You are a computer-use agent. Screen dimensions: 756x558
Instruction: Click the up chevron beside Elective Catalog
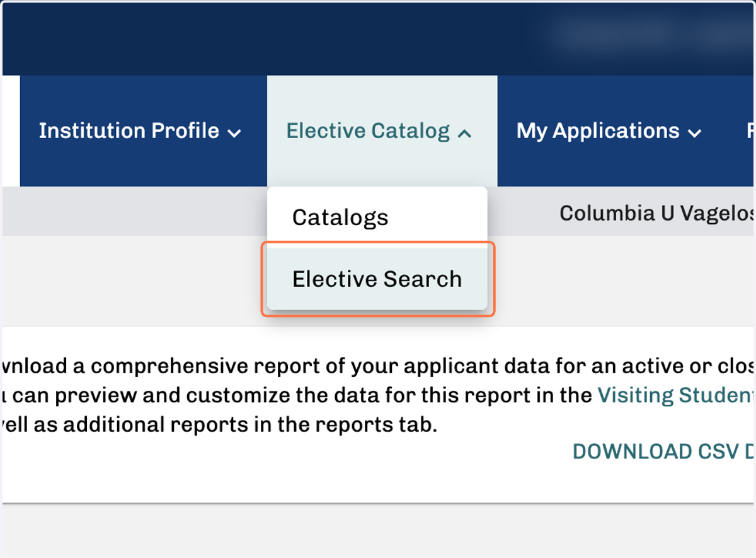coord(465,133)
